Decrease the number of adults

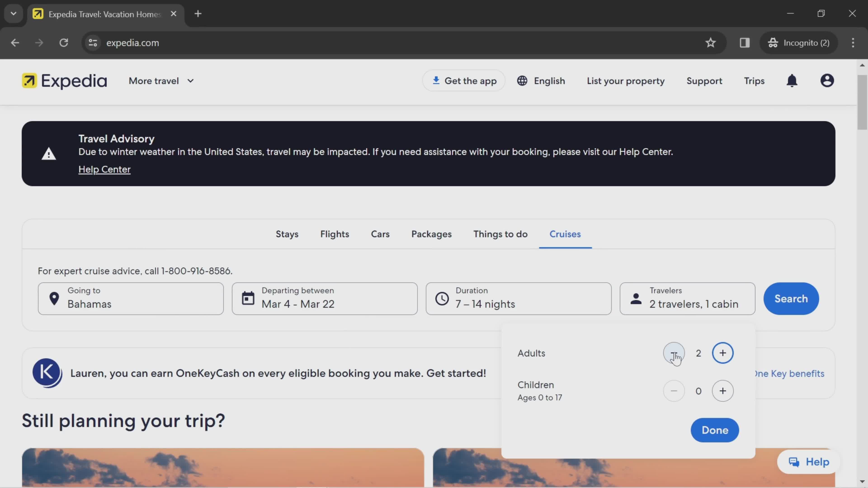(x=674, y=353)
